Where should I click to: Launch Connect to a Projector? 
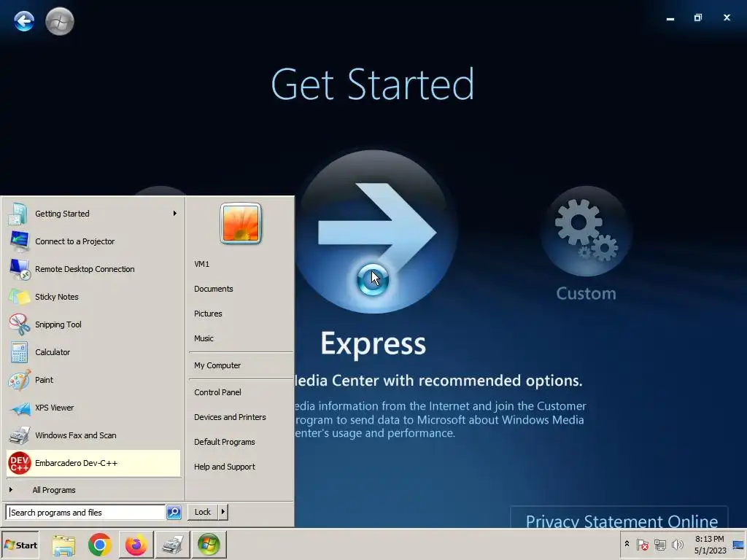(x=93, y=241)
